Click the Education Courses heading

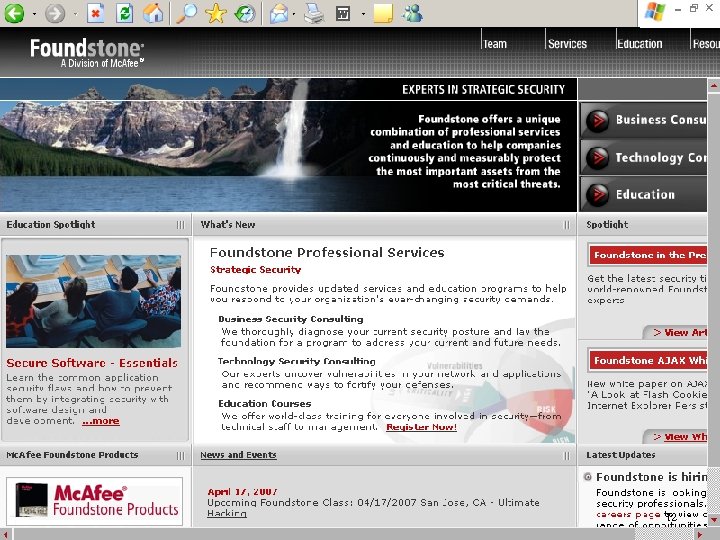click(x=264, y=404)
